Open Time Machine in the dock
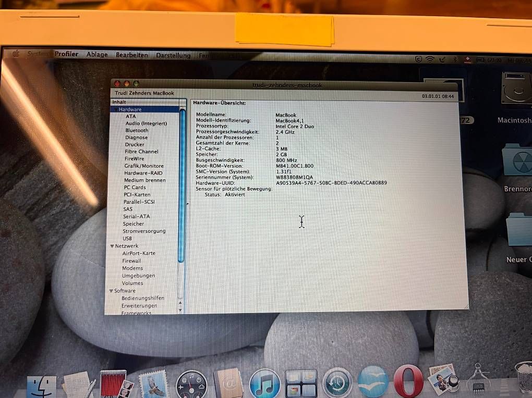The width and height of the screenshot is (532, 398). click(x=337, y=383)
